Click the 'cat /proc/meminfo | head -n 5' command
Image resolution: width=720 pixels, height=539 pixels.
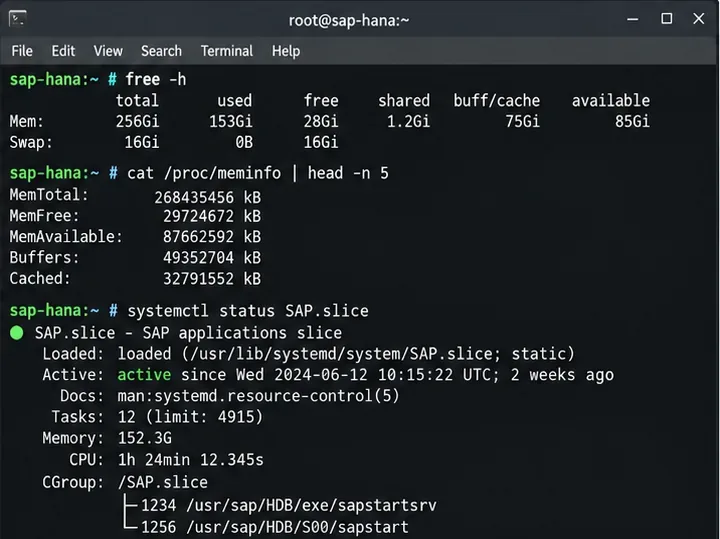pyautogui.click(x=258, y=174)
